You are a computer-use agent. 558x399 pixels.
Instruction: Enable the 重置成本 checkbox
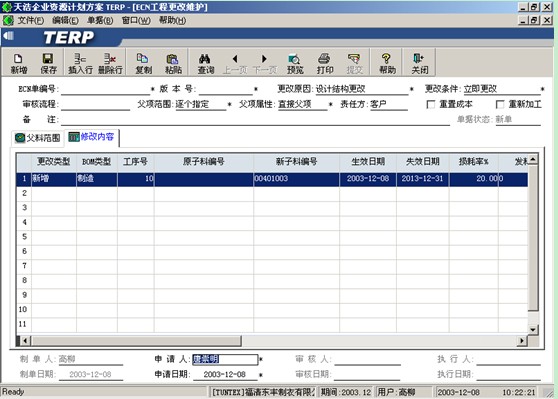click(431, 104)
